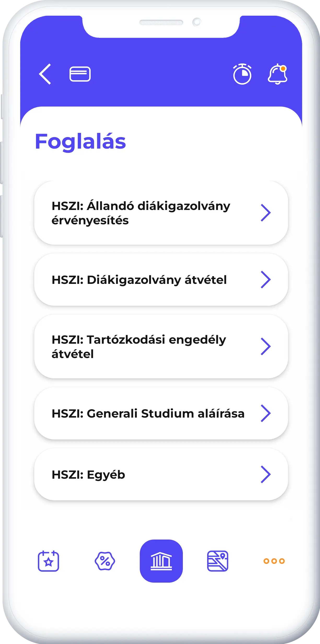Open notifications bell icon
Viewport: 320px width, 644px height.
tap(277, 74)
